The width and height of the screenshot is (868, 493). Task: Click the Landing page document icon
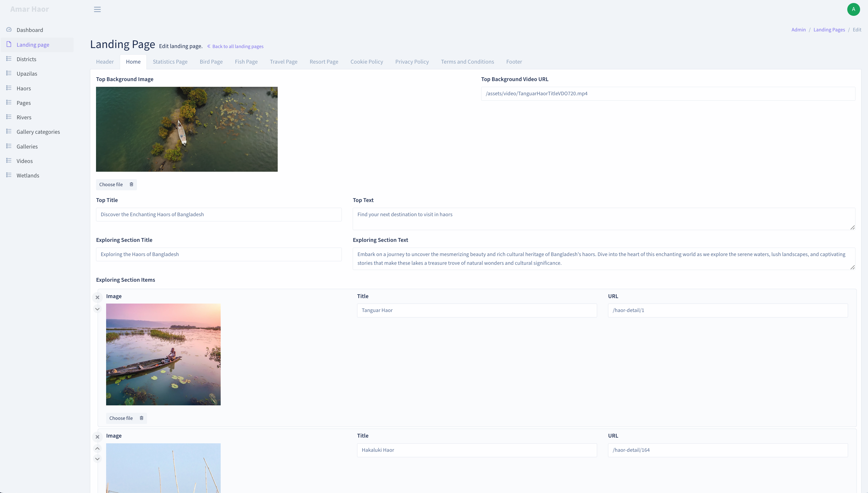pyautogui.click(x=9, y=44)
